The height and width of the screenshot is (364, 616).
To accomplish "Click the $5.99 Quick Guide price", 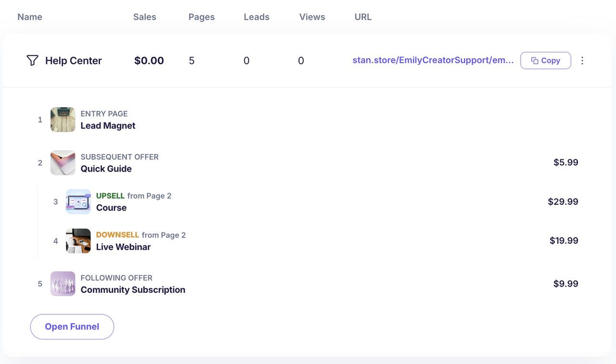I will 566,163.
